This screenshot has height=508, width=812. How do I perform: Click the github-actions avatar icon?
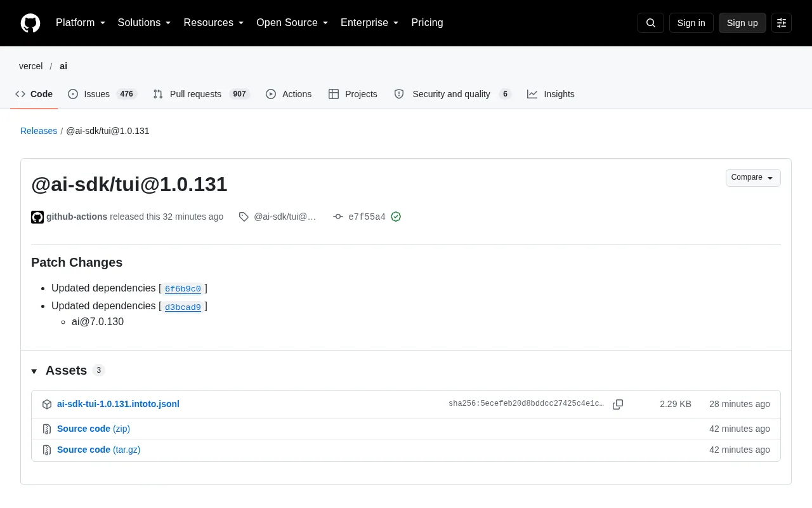click(x=37, y=217)
